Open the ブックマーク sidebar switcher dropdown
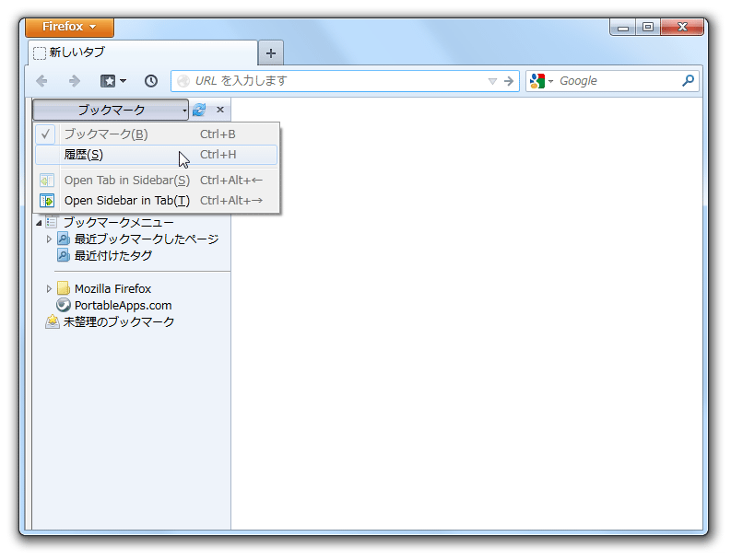 click(x=111, y=110)
